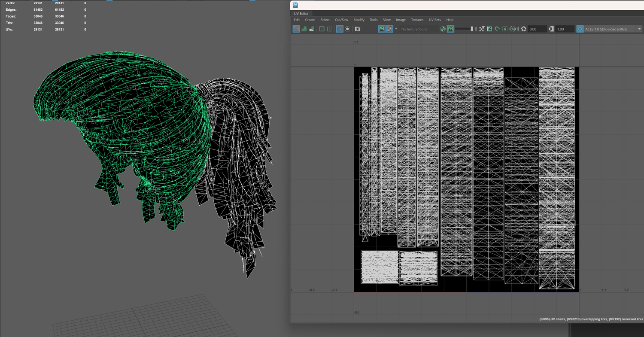Click the 'No texture found' field

point(418,29)
